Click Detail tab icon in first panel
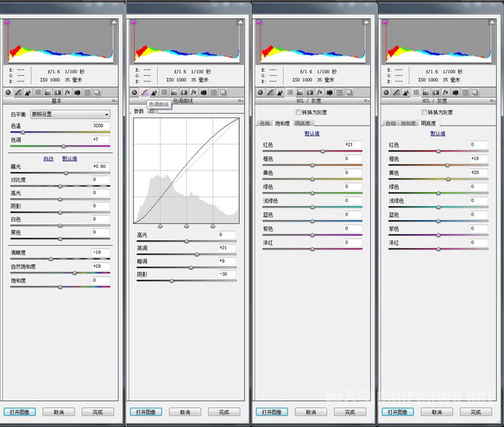This screenshot has width=504, height=427. coord(28,92)
